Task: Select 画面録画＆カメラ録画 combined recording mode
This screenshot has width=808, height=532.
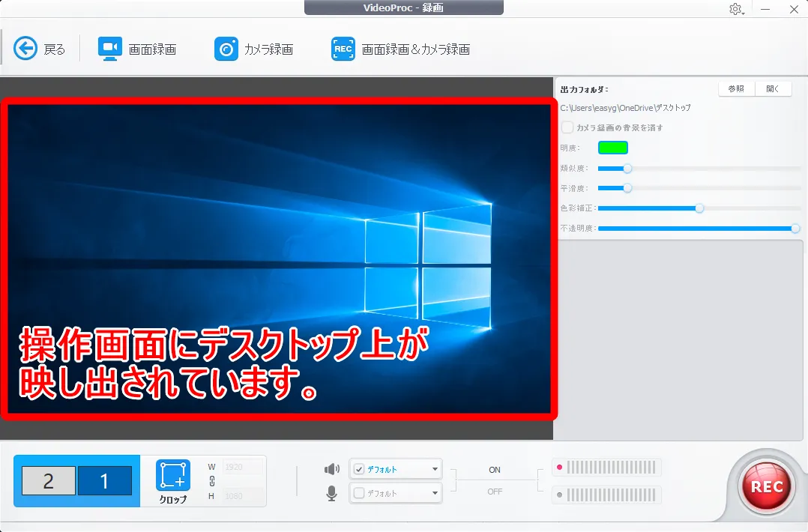Action: (x=400, y=49)
